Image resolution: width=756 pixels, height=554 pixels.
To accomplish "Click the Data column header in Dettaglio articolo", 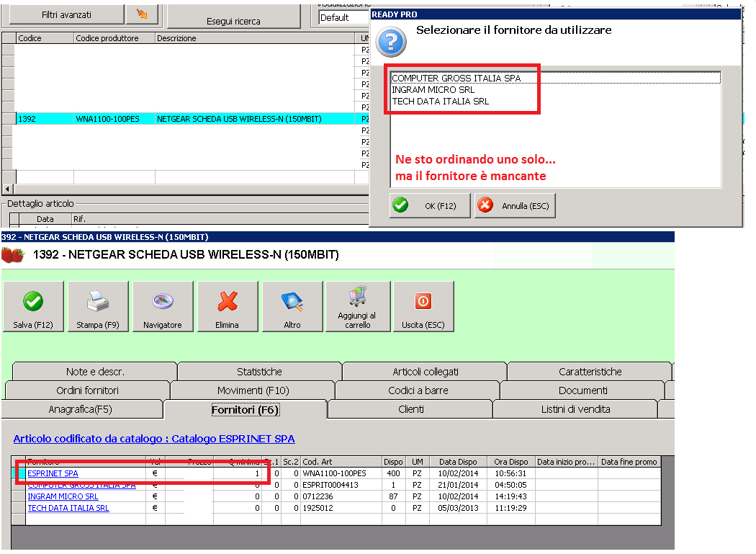I will (x=45, y=219).
